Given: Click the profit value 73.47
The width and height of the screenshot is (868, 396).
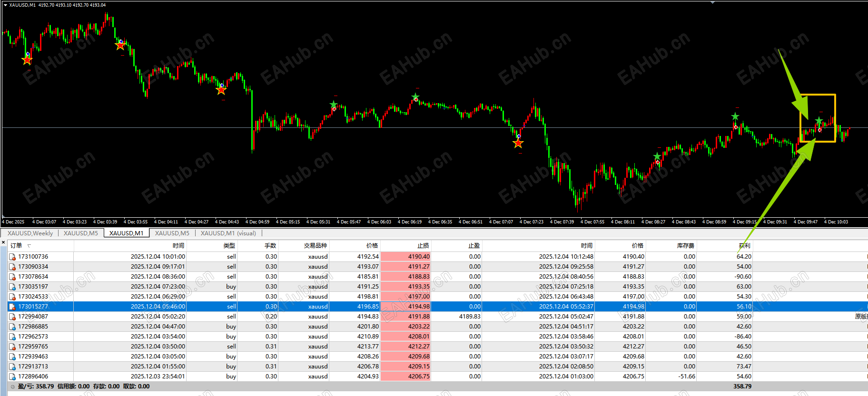Looking at the screenshot, I should pos(744,367).
